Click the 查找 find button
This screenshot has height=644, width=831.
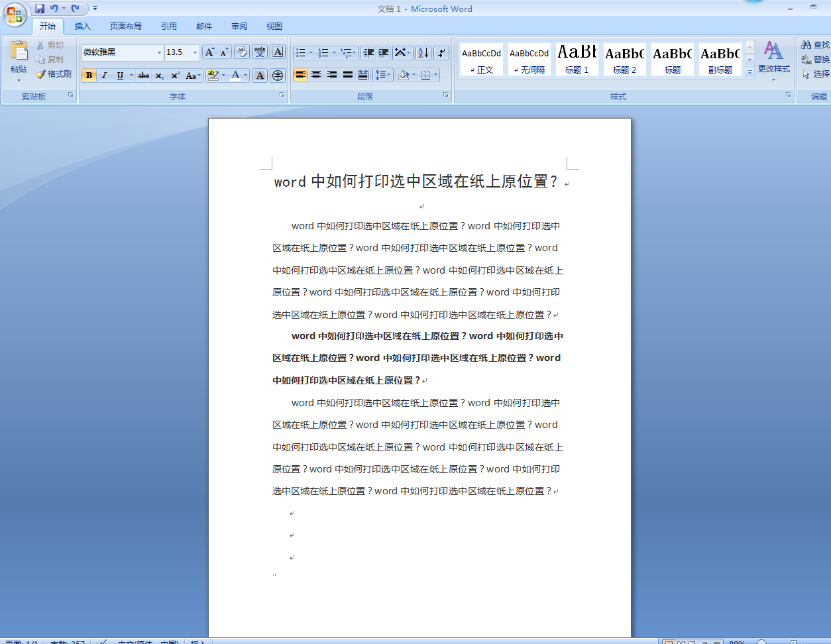pyautogui.click(x=815, y=45)
